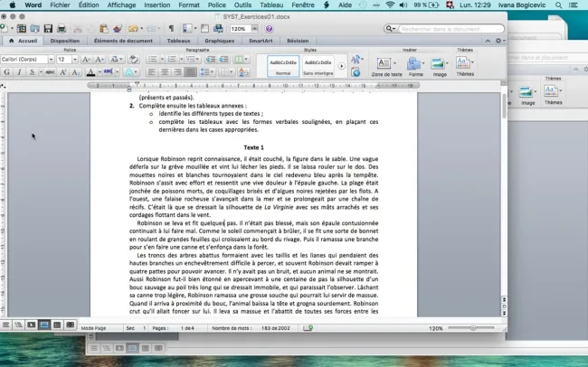Open the Media Browser icon
The height and width of the screenshot is (367, 588).
(x=218, y=29)
